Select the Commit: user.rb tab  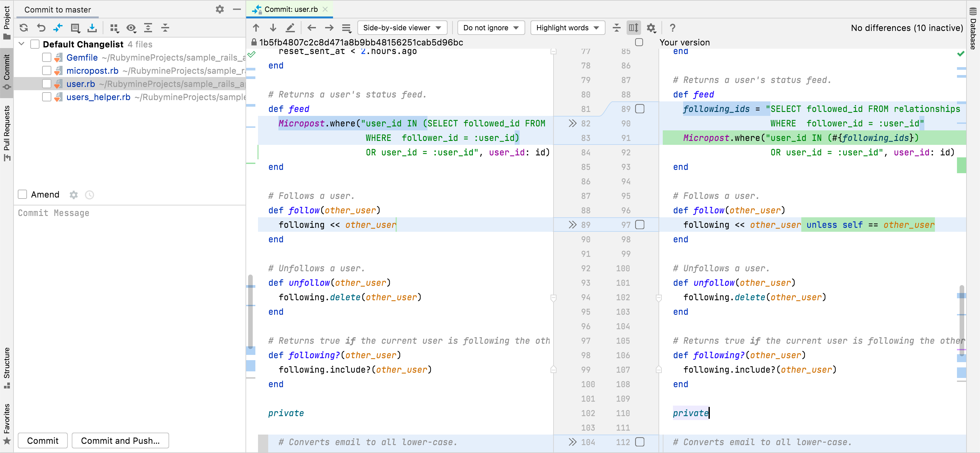(290, 9)
